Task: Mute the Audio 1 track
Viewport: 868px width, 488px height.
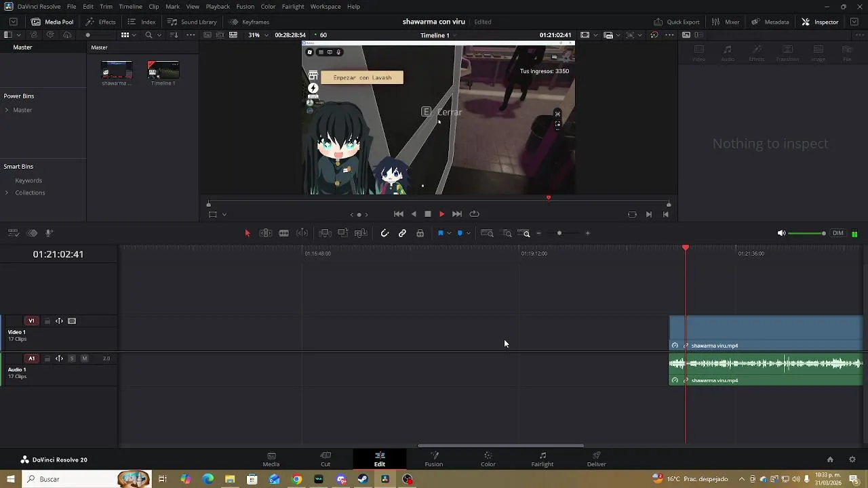Action: pyautogui.click(x=84, y=359)
